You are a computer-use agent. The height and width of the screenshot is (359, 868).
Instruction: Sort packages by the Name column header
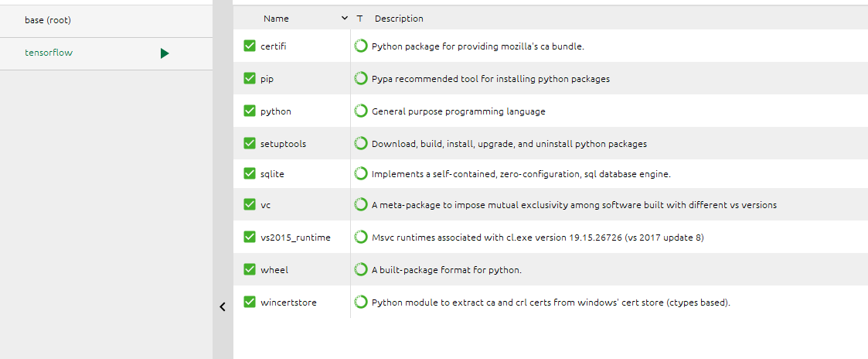(x=276, y=19)
